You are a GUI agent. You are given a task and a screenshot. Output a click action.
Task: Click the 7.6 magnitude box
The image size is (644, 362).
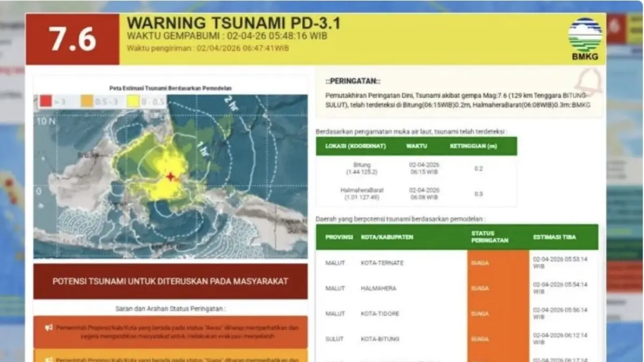[x=72, y=39]
